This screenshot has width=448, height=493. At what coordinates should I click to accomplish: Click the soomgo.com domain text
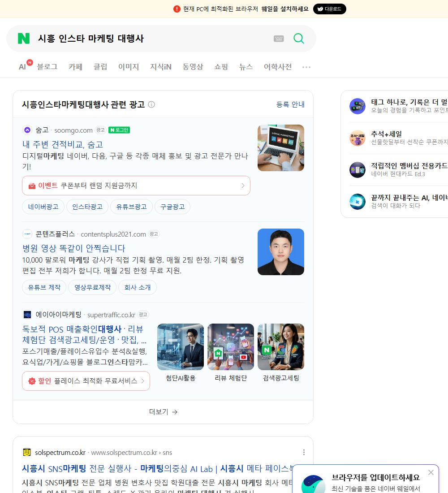(x=73, y=130)
